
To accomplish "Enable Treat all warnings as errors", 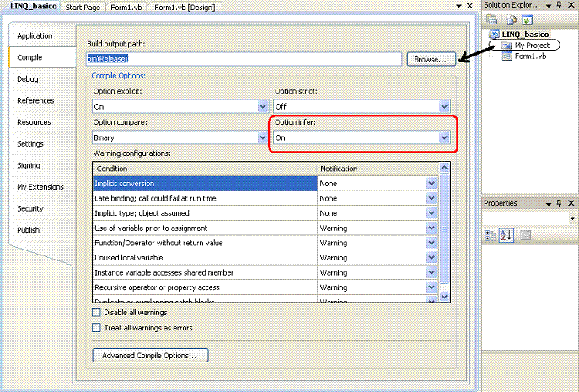I will 96,328.
